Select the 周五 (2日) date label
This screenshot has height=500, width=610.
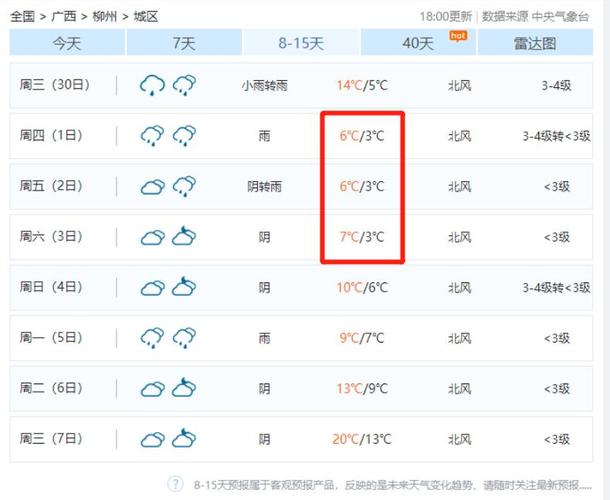tap(51, 186)
